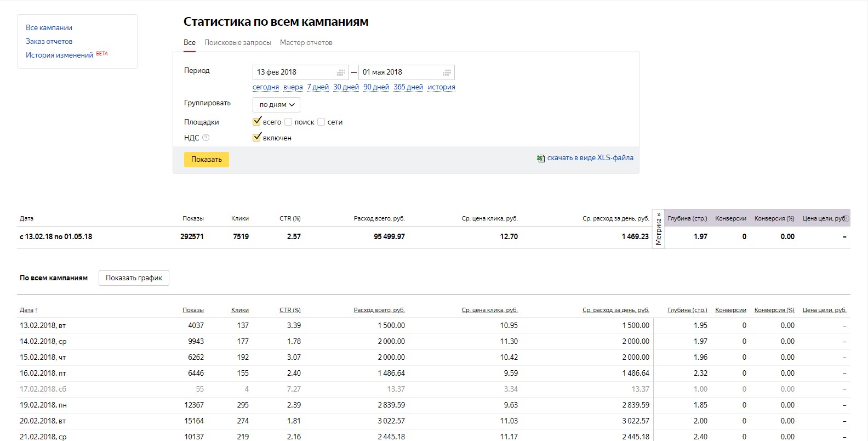Enable the 'поиск' placement checkbox

(288, 122)
